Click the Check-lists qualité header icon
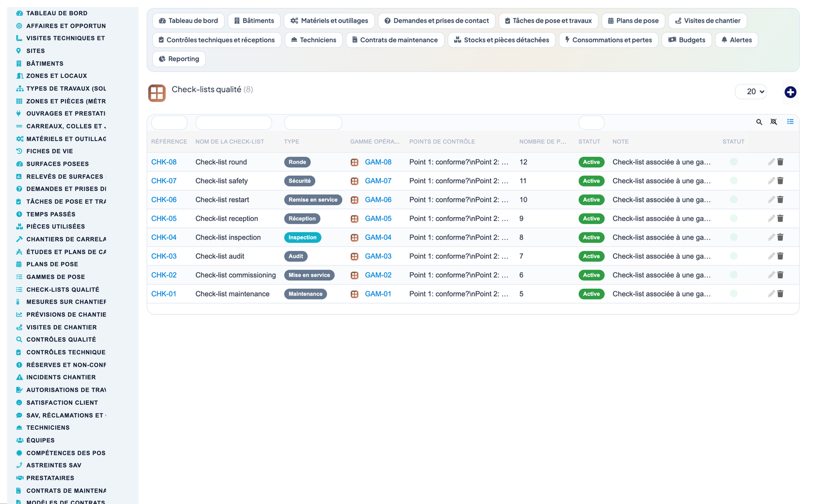The height and width of the screenshot is (504, 815). (157, 93)
